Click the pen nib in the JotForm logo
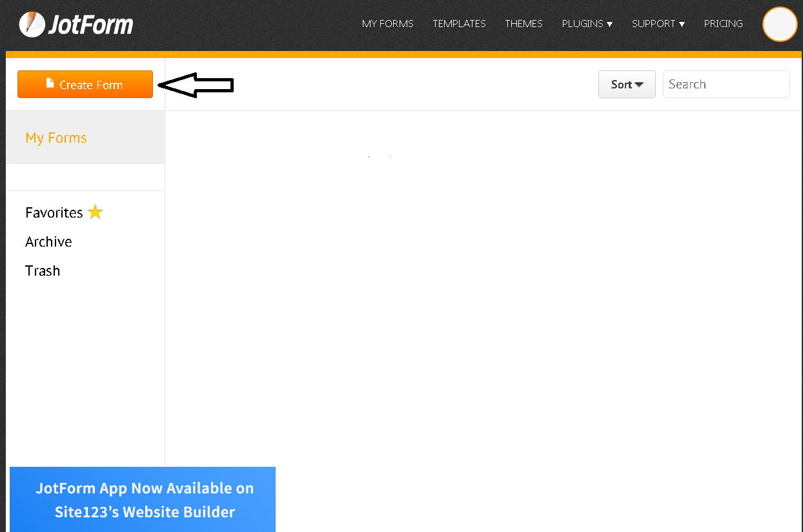The image size is (803, 532). [32, 25]
